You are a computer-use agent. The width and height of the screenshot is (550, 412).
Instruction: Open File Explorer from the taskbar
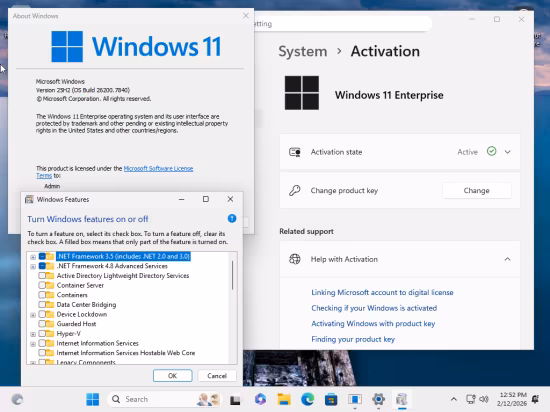pyautogui.click(x=284, y=399)
